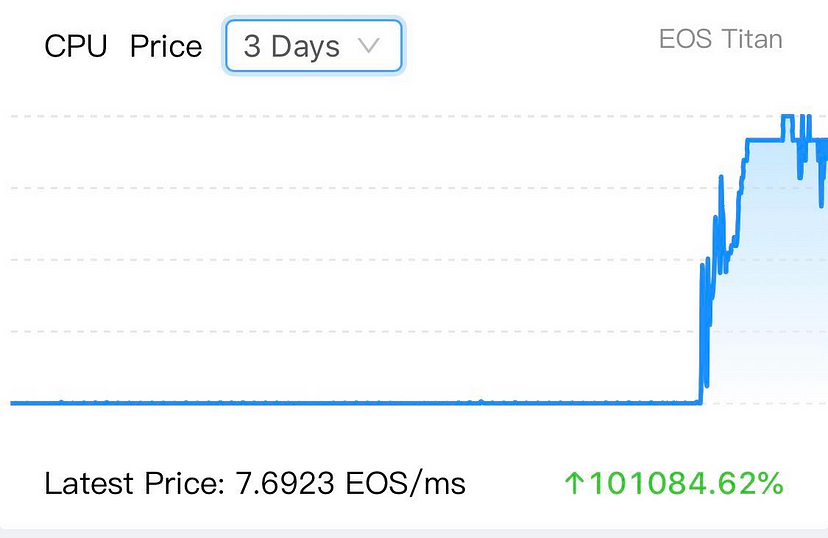Click the small bump on the baseline
The image size is (828, 538).
coord(481,401)
